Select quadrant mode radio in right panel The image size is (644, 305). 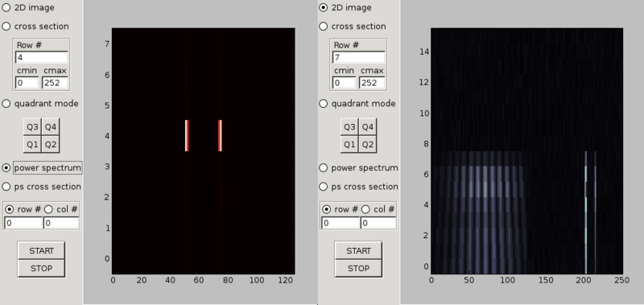tap(324, 104)
